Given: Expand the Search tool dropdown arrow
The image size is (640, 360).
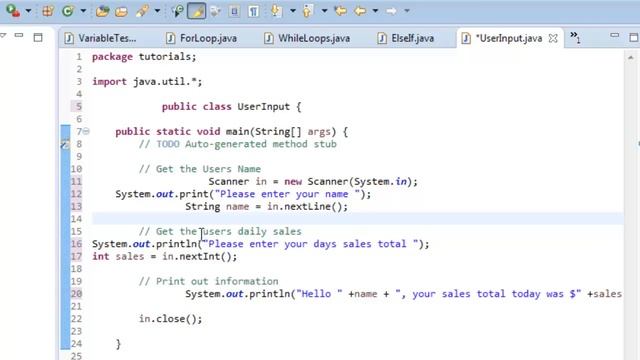Looking at the screenshot, I should pos(157,11).
